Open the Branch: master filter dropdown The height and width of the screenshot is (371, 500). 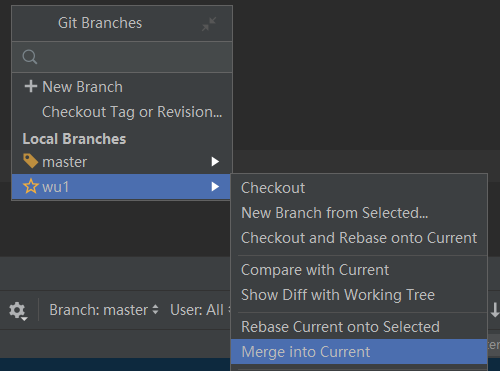click(104, 310)
